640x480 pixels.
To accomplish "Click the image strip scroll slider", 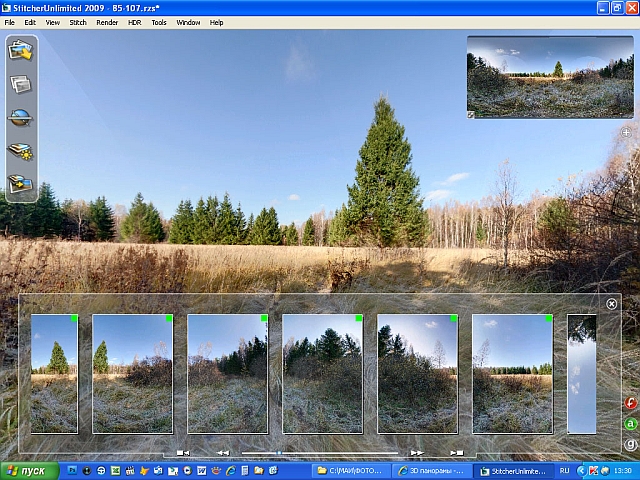I will click(x=320, y=453).
